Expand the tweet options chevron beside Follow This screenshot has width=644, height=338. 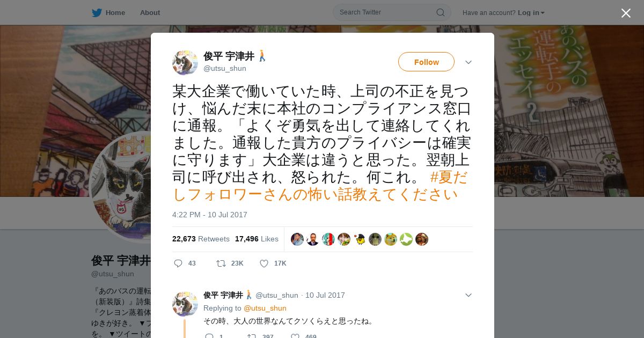tap(469, 62)
